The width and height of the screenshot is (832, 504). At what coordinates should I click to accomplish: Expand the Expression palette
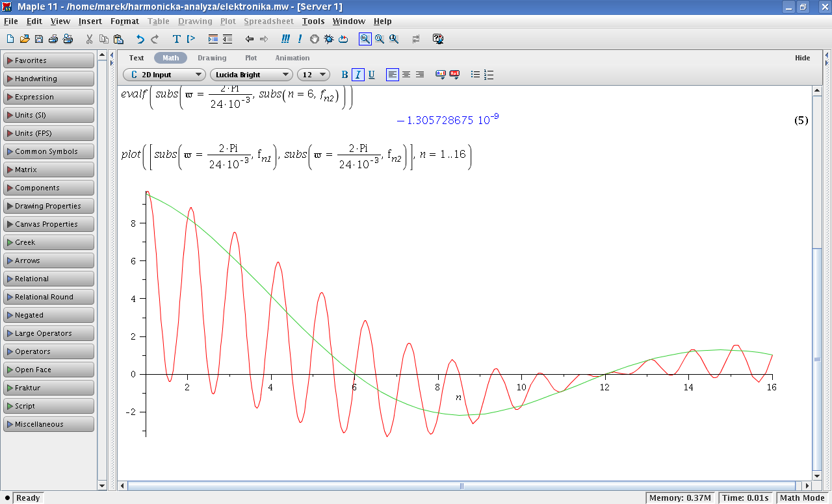pyautogui.click(x=49, y=97)
